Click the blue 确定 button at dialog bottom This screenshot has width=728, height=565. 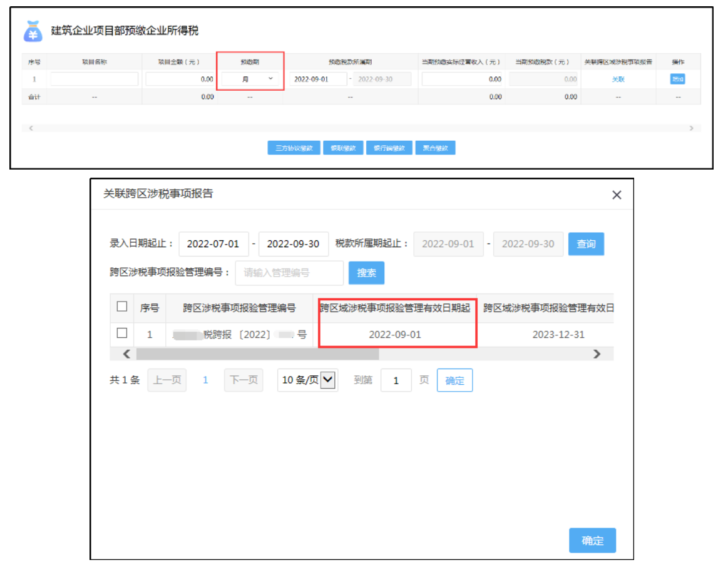tap(592, 541)
